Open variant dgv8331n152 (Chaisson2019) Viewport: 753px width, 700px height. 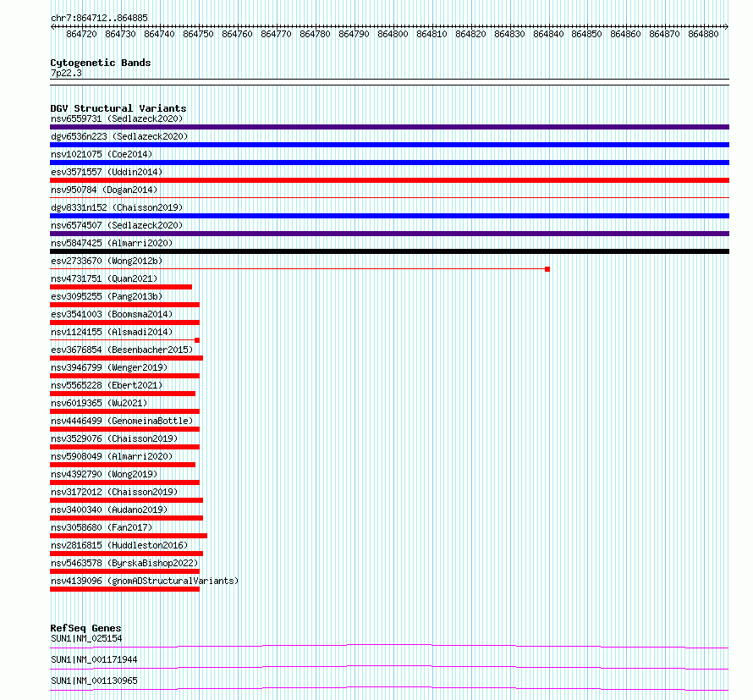coord(117,207)
